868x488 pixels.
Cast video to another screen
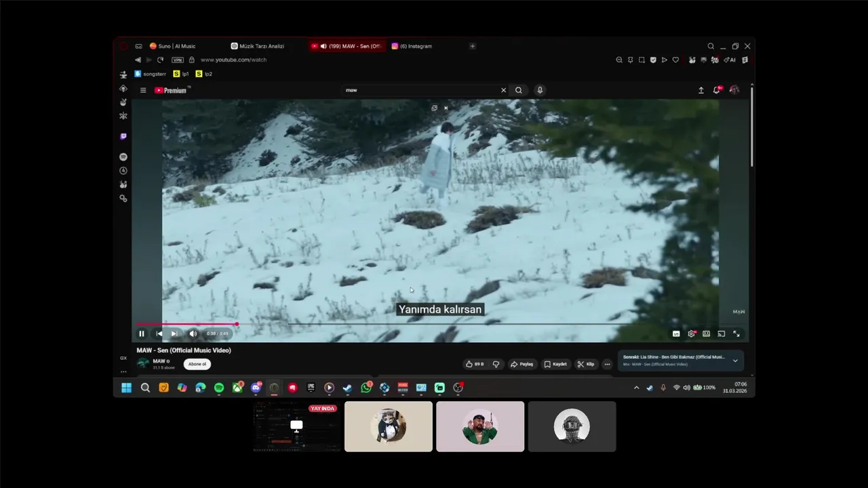(721, 333)
